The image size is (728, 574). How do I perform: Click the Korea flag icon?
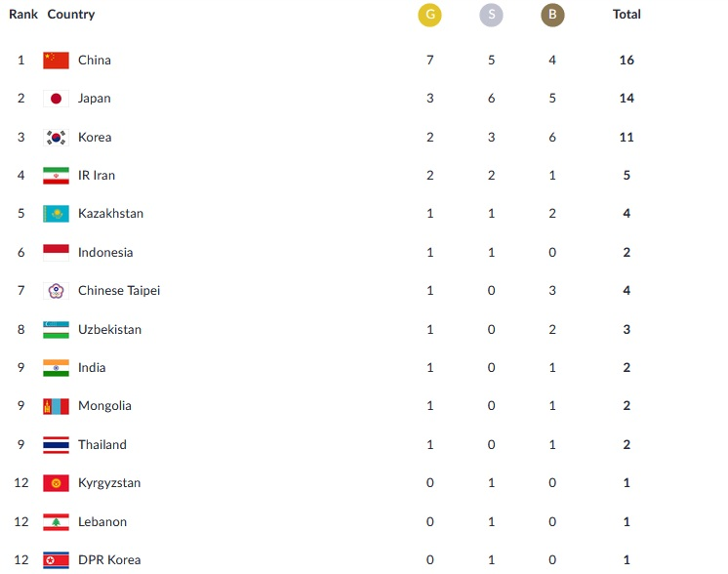pos(56,138)
